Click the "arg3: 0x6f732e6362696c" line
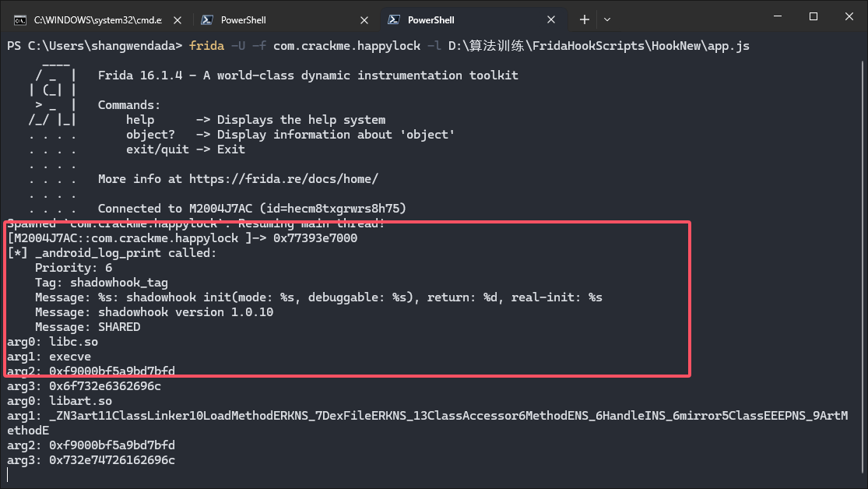Viewport: 868px width, 489px height. pyautogui.click(x=84, y=386)
